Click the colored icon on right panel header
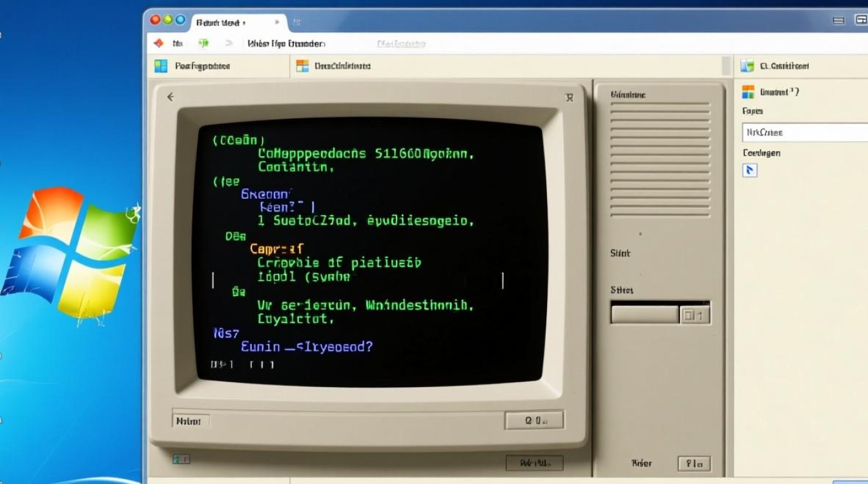This screenshot has height=484, width=868. [x=748, y=66]
